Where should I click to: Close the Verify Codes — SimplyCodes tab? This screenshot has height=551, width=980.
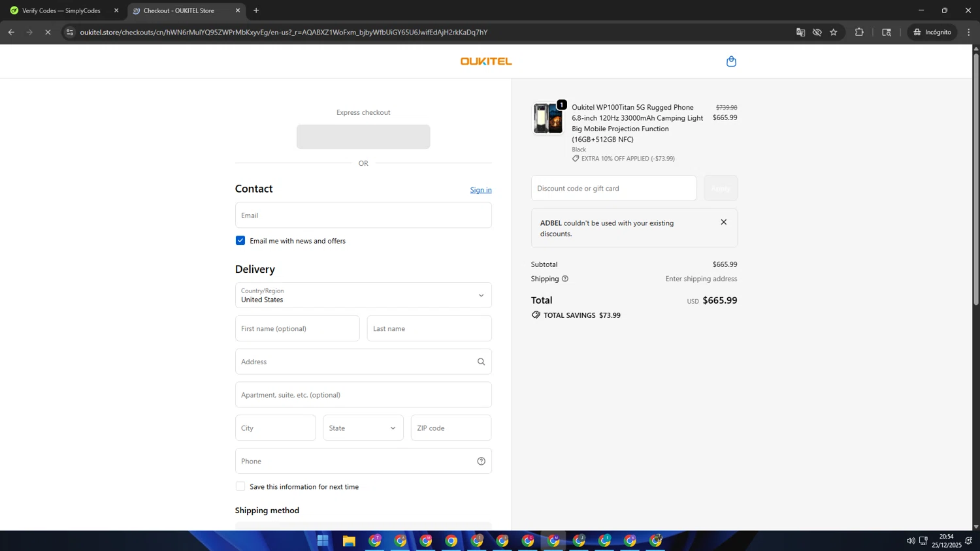point(116,10)
